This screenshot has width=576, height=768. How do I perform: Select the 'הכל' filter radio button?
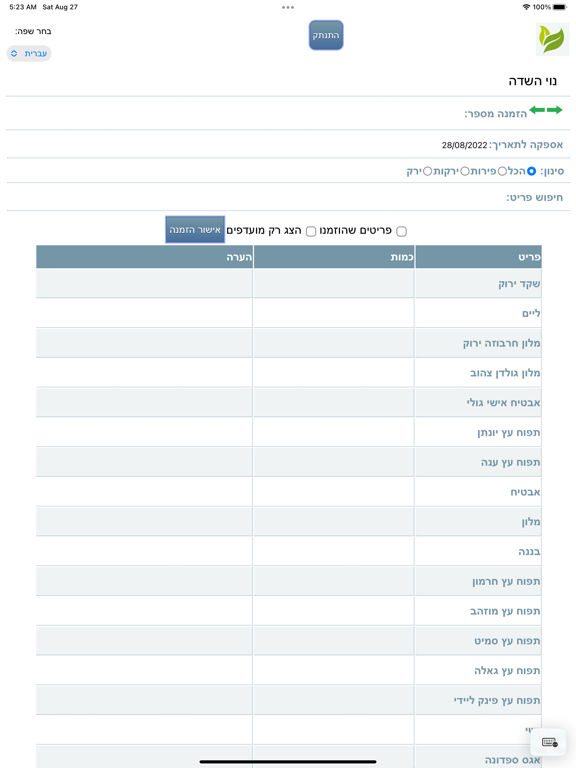[x=531, y=171]
